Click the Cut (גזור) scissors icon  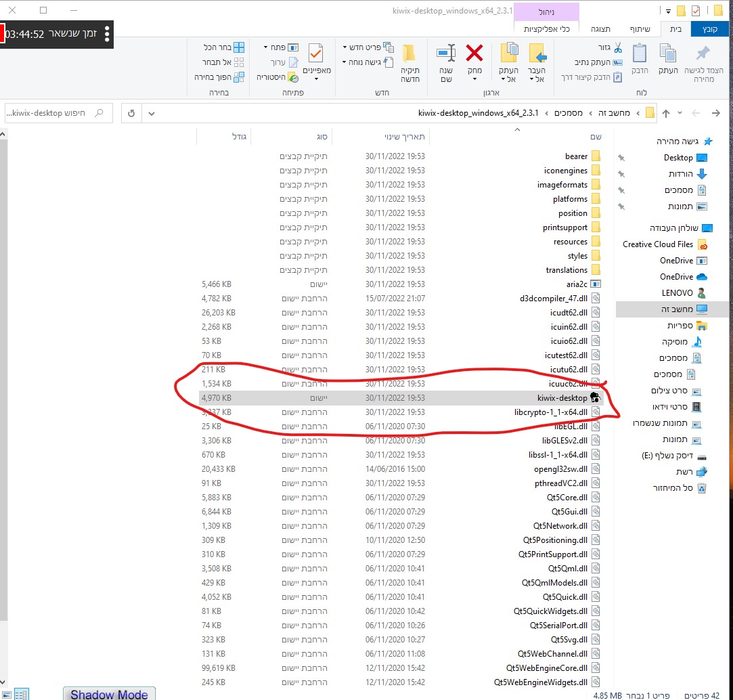click(x=618, y=47)
